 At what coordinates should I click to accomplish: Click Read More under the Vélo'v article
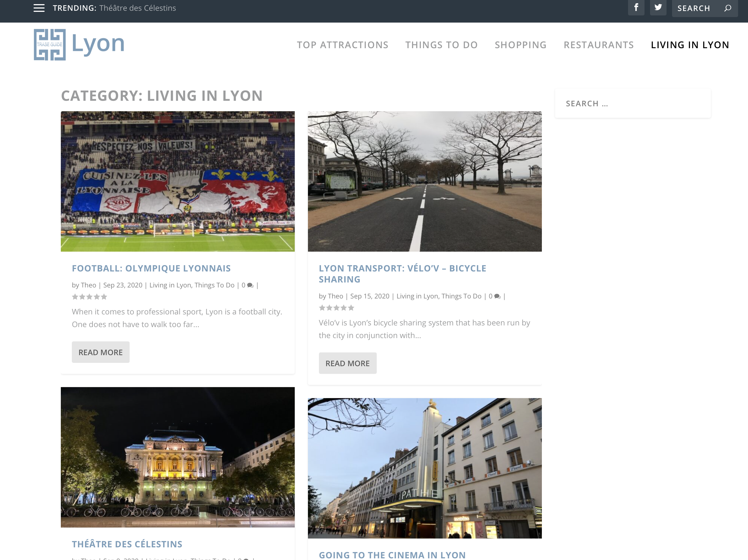348,363
